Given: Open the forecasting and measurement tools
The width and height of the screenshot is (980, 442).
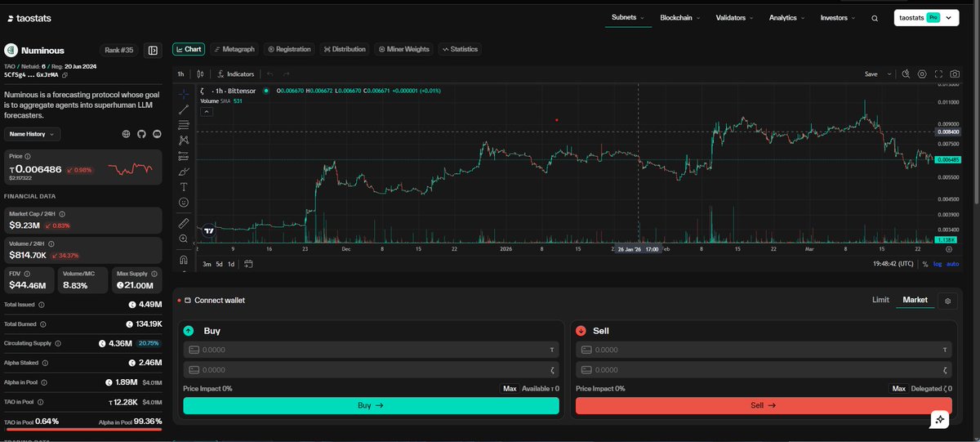Looking at the screenshot, I should 184,155.
